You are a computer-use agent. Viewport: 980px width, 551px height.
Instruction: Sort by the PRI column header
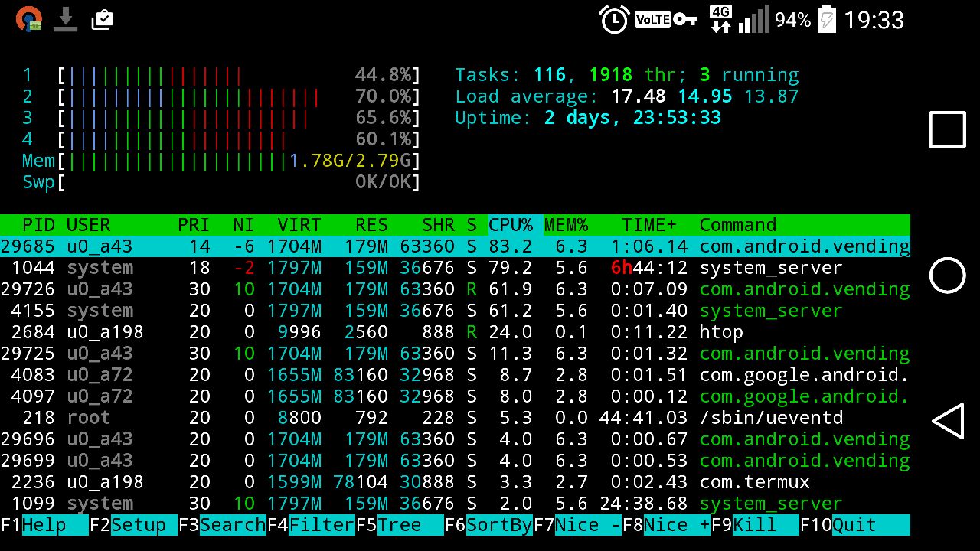(194, 225)
